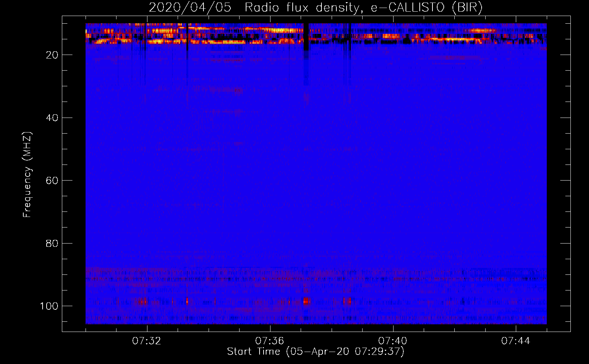Click the frequency tick label '100'
This screenshot has height=364, width=589.
coord(49,306)
